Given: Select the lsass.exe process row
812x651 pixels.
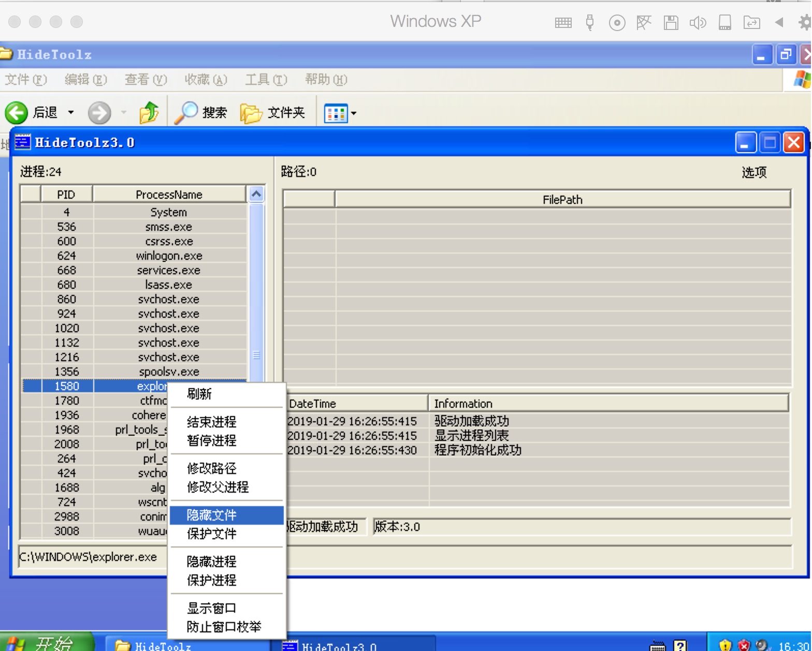Looking at the screenshot, I should 134,285.
